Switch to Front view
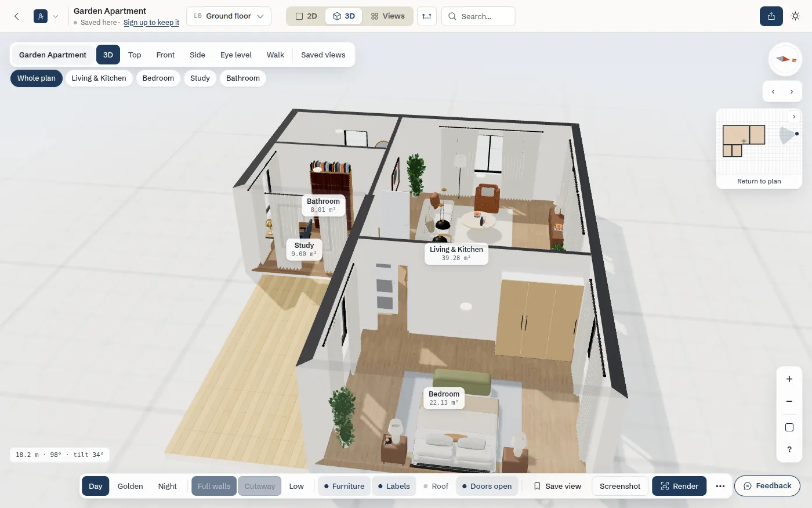Screen dimensions: 812x508 pyautogui.click(x=165, y=55)
